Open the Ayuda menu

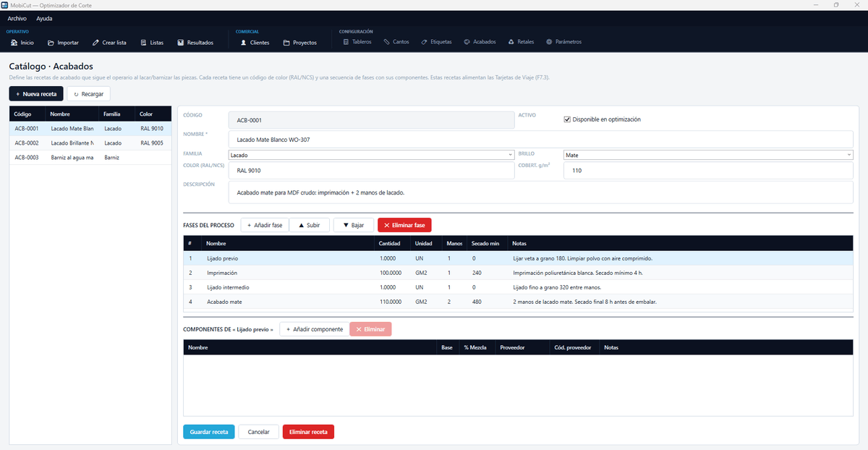tap(44, 18)
